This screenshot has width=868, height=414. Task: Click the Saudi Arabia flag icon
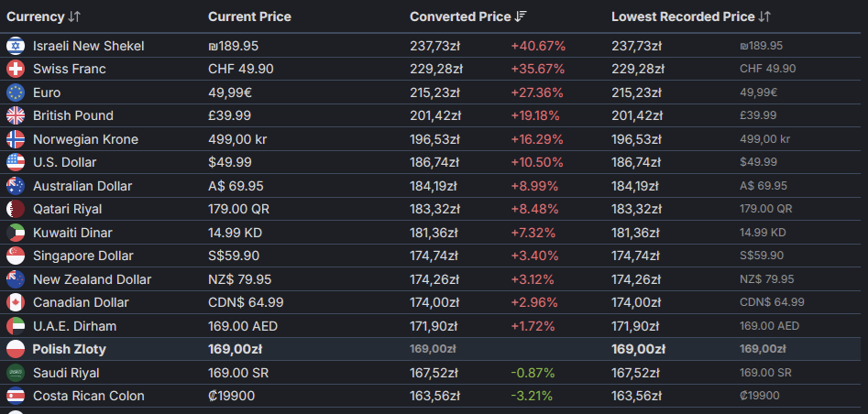(x=16, y=373)
